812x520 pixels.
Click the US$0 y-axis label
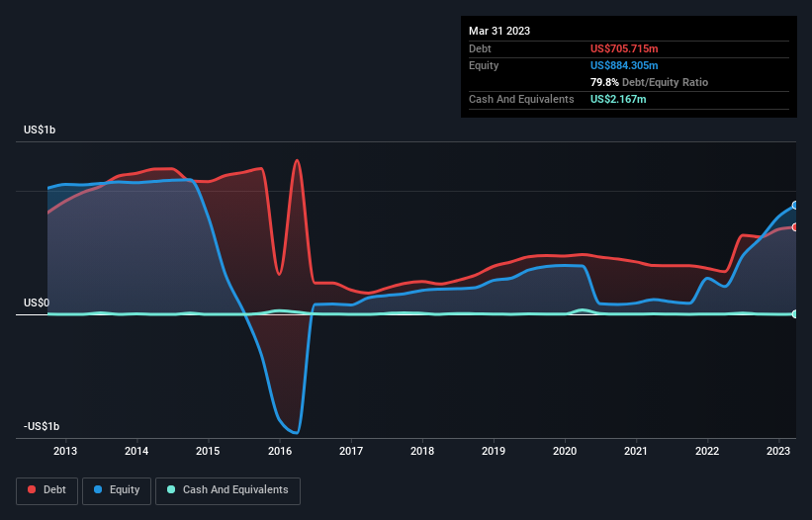coord(37,303)
